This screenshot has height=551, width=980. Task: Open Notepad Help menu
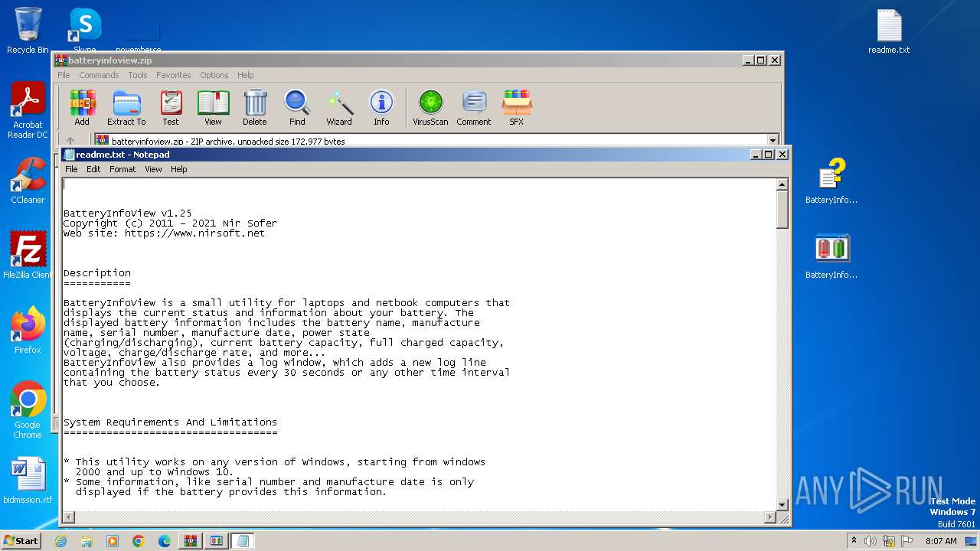pos(178,169)
